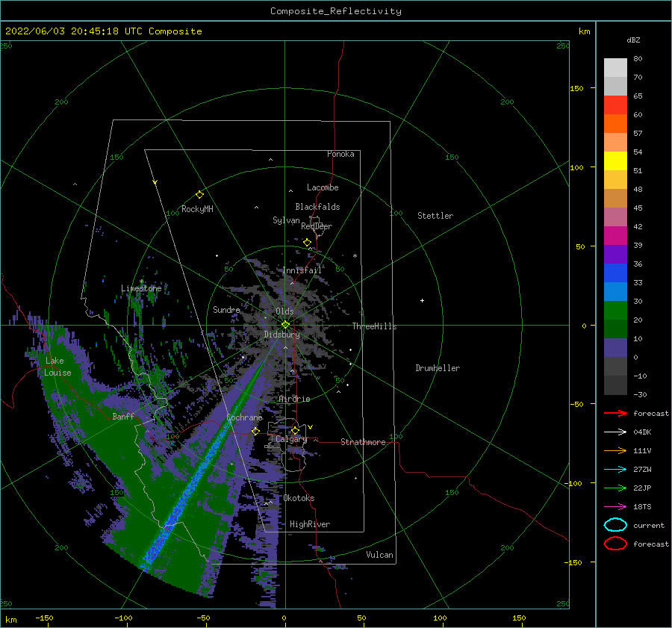This screenshot has width=672, height=628.
Task: Click the white 04DK arrow icon
Action: tap(615, 432)
